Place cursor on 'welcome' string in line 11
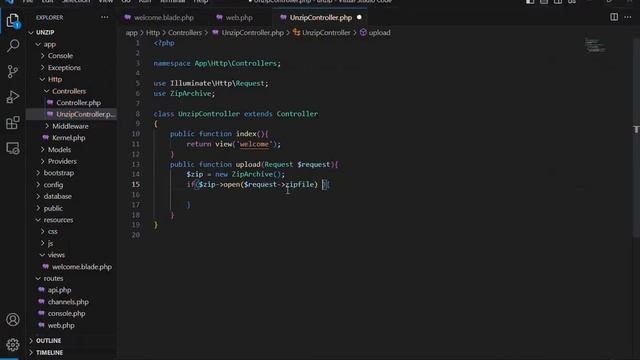 click(254, 144)
